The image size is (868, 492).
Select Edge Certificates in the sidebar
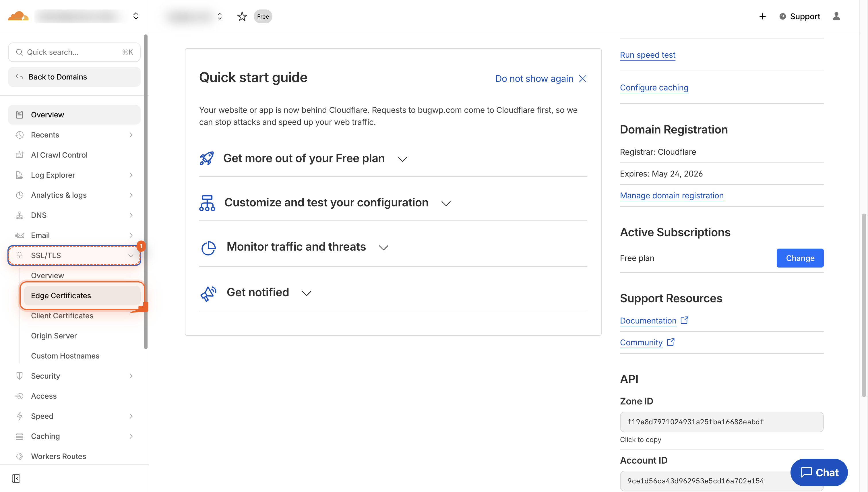coord(61,295)
